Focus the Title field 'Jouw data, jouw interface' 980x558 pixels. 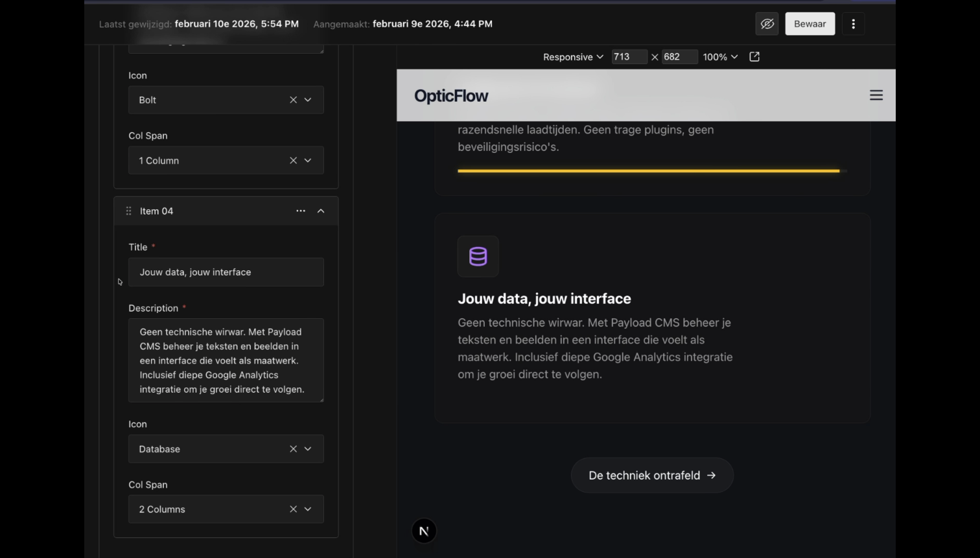tap(226, 272)
